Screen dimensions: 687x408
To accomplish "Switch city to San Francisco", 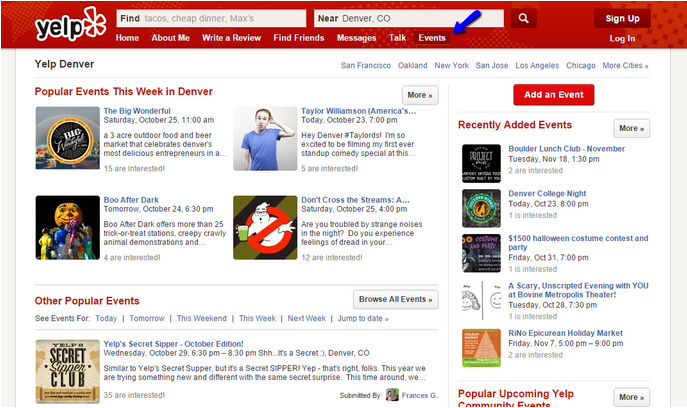I will pos(366,65).
